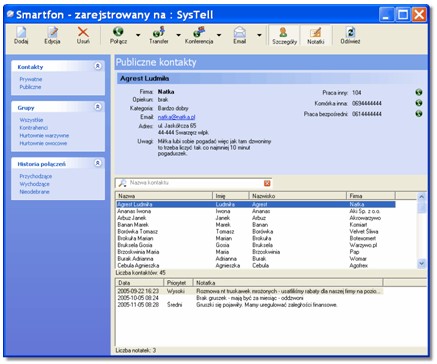Open Prywatne contacts
Screen dimensions: 437x364
[31, 79]
